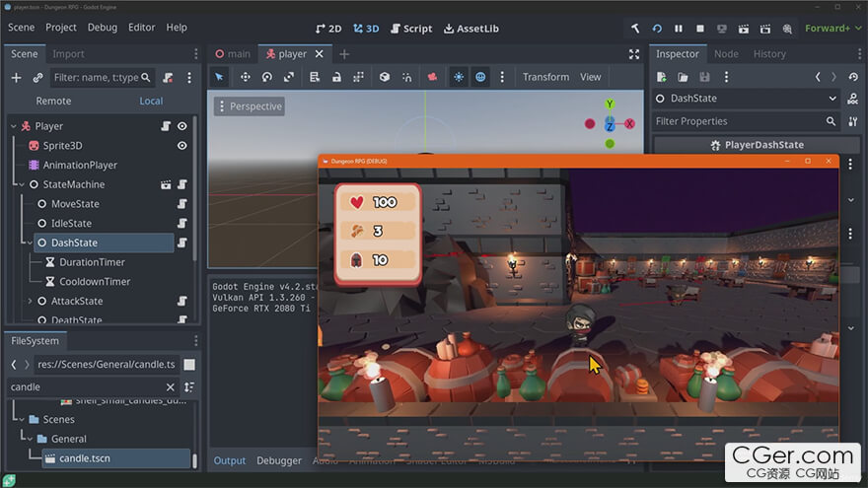The image size is (868, 488).
Task: Toggle FileSystem split view mode icon
Action: pyautogui.click(x=189, y=364)
